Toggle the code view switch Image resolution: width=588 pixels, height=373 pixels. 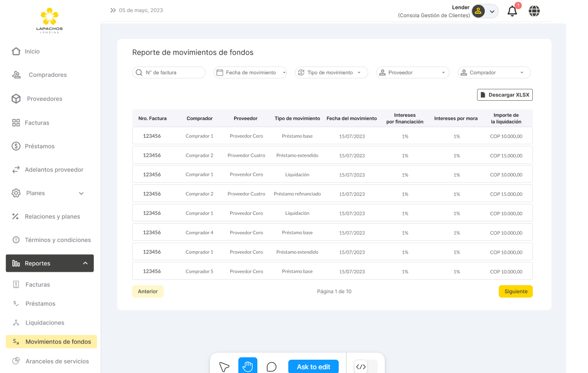tap(365, 366)
